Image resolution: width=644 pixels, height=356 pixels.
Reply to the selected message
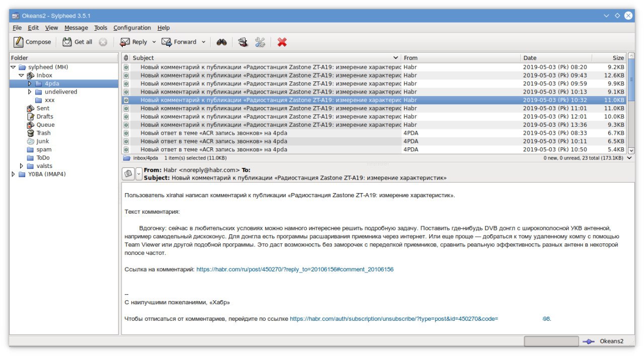coord(134,42)
